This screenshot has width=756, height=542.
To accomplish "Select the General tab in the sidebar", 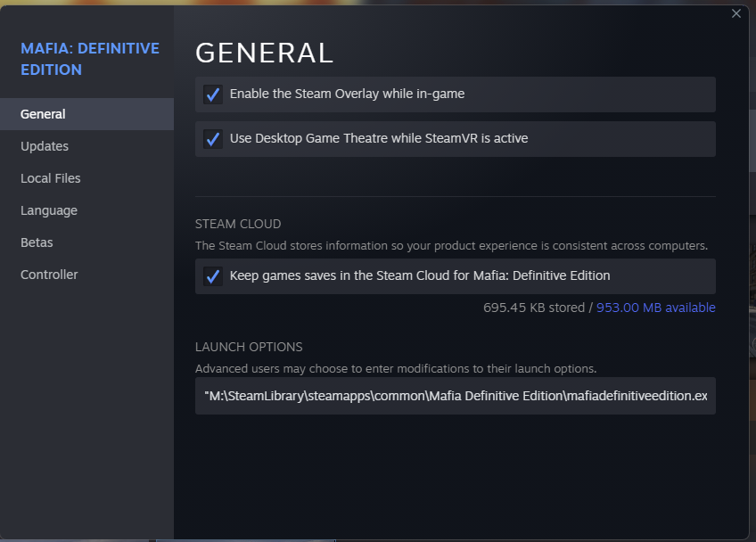I will pos(86,114).
